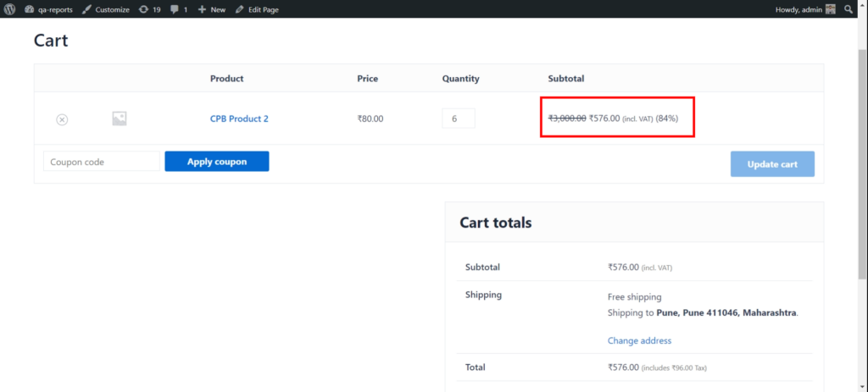Click the Edit Page pencil icon
This screenshot has width=868, height=392.
click(239, 9)
